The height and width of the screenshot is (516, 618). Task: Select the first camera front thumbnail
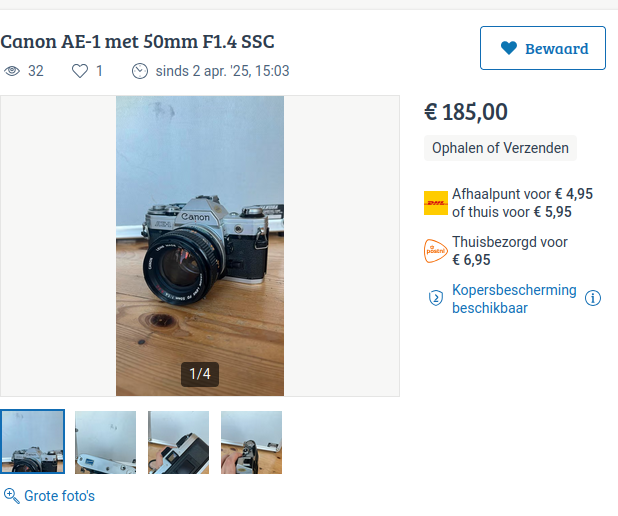[x=32, y=441]
